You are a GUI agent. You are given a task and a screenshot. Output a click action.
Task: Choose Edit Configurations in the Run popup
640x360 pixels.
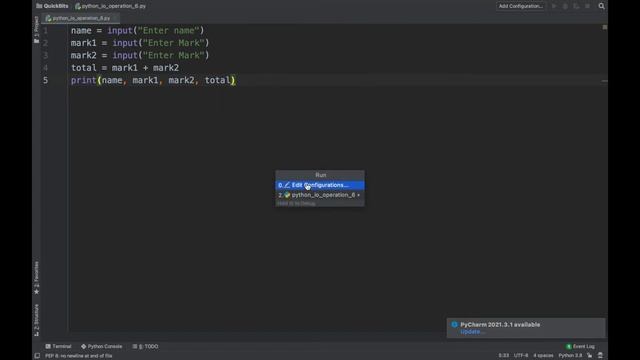click(x=320, y=185)
